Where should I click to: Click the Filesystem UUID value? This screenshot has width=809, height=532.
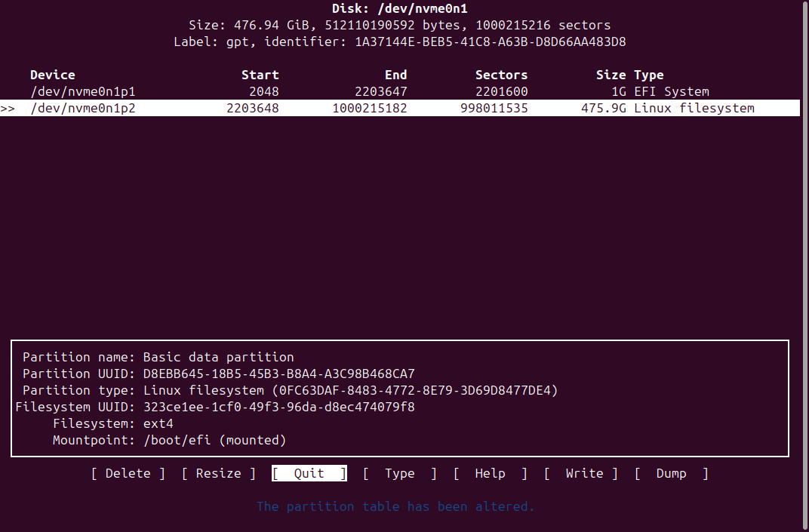[x=278, y=407]
